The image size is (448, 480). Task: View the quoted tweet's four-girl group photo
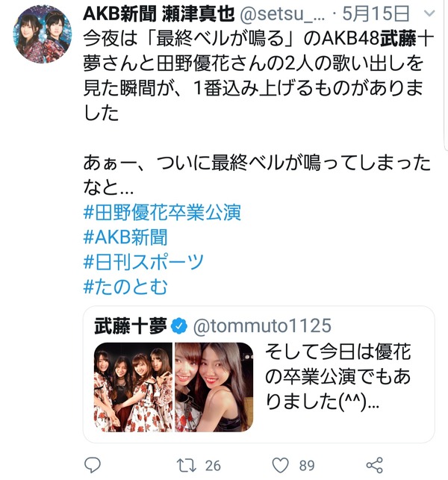(x=133, y=387)
